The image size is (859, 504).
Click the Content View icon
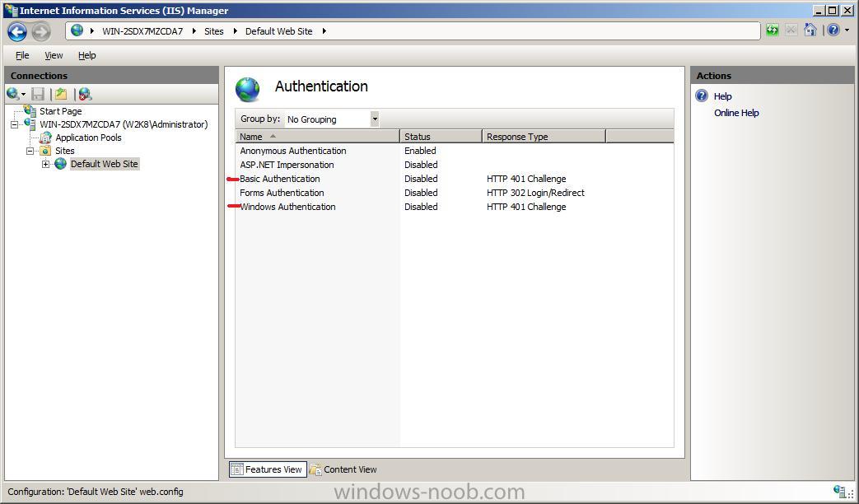315,469
